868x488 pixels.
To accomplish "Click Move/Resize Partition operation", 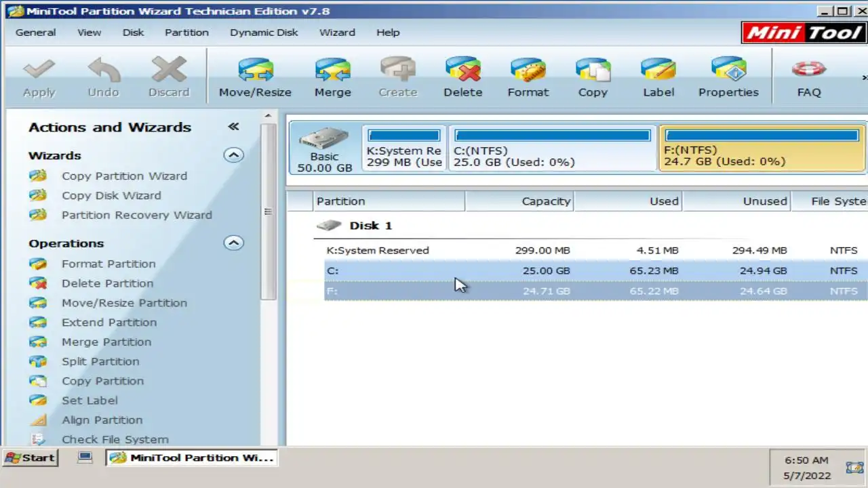I will point(124,304).
